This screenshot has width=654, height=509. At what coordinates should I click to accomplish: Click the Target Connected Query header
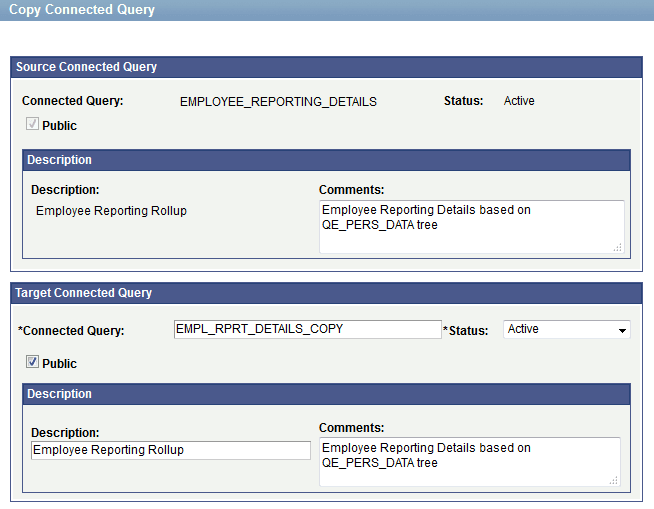click(83, 293)
